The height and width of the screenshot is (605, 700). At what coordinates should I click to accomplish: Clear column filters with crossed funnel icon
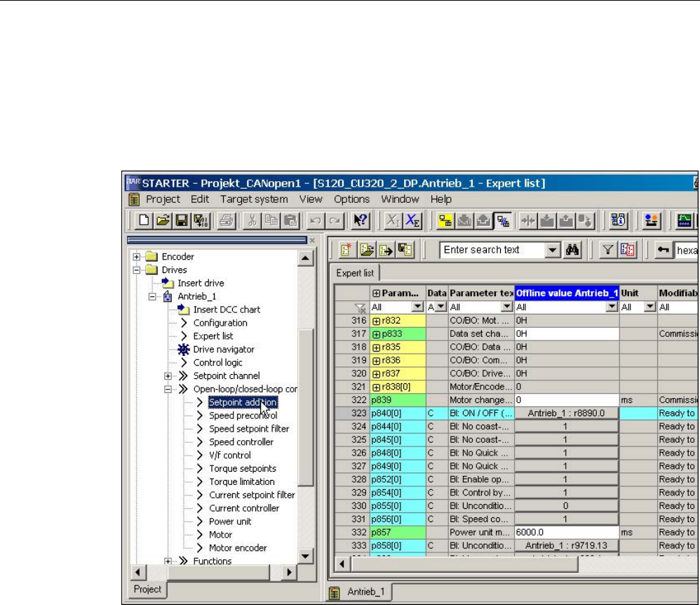pos(360,307)
